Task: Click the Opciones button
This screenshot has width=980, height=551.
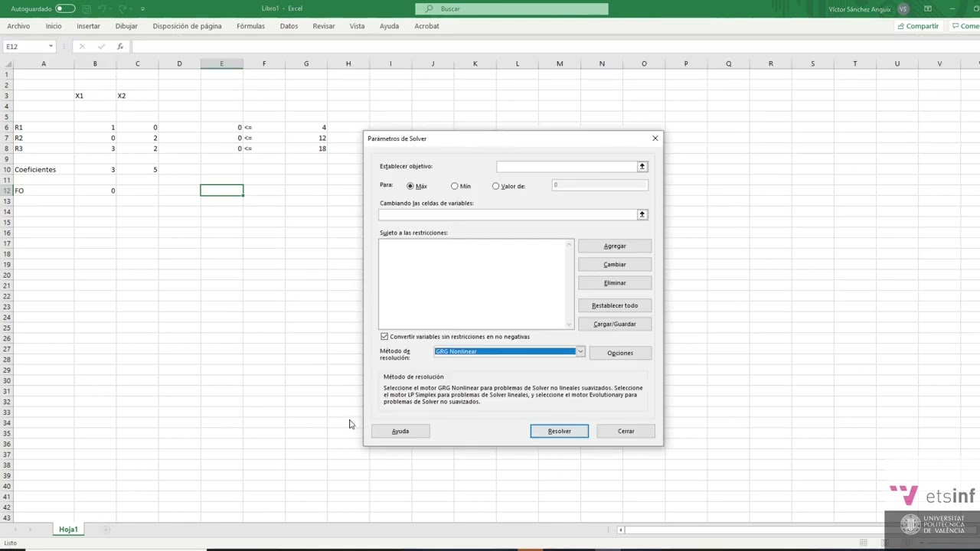Action: point(620,353)
